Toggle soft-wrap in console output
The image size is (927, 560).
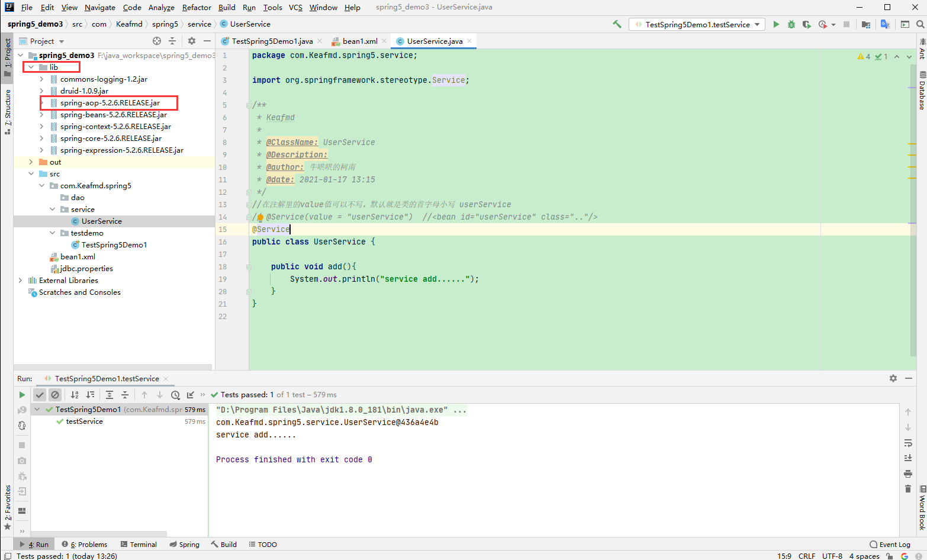coord(908,443)
